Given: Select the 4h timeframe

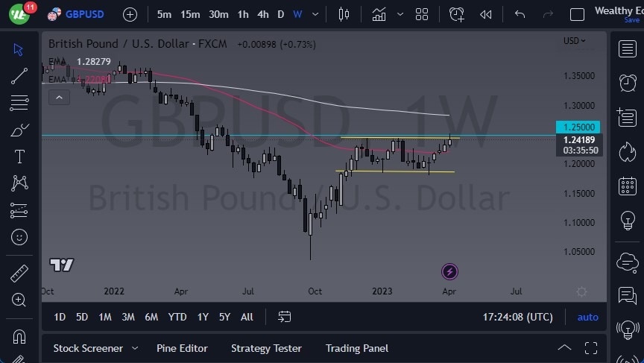Looking at the screenshot, I should (262, 14).
